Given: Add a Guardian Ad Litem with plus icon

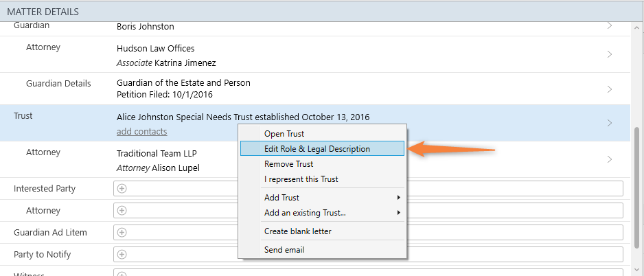Looking at the screenshot, I should pyautogui.click(x=122, y=233).
